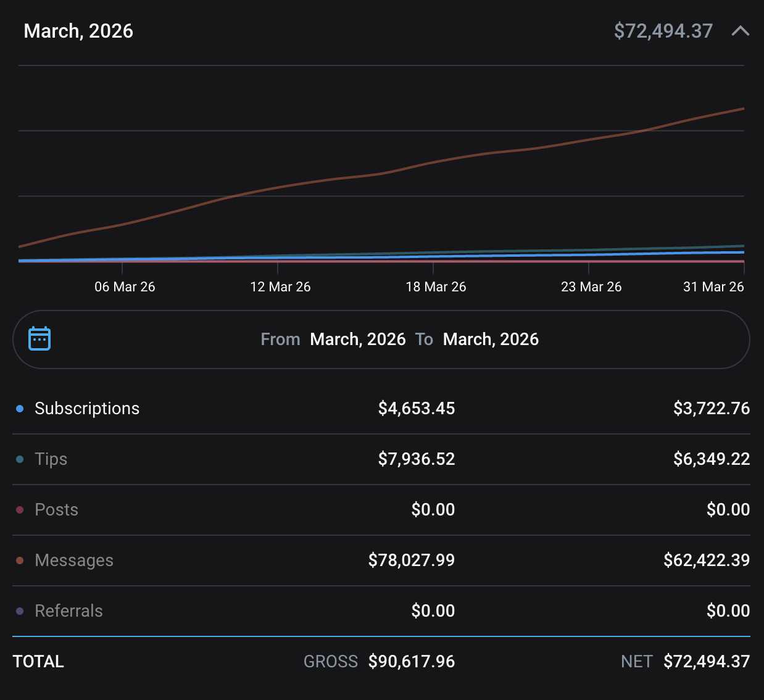
Task: Click the 06 Mar 26 axis label
Action: (125, 287)
